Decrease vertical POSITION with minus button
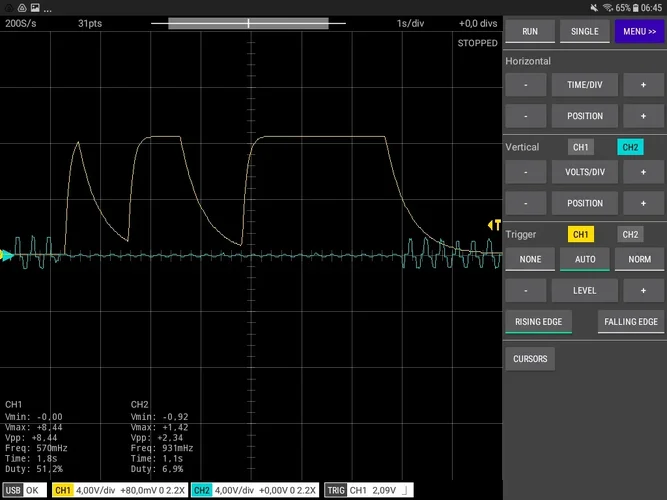The width and height of the screenshot is (667, 500). pos(526,203)
